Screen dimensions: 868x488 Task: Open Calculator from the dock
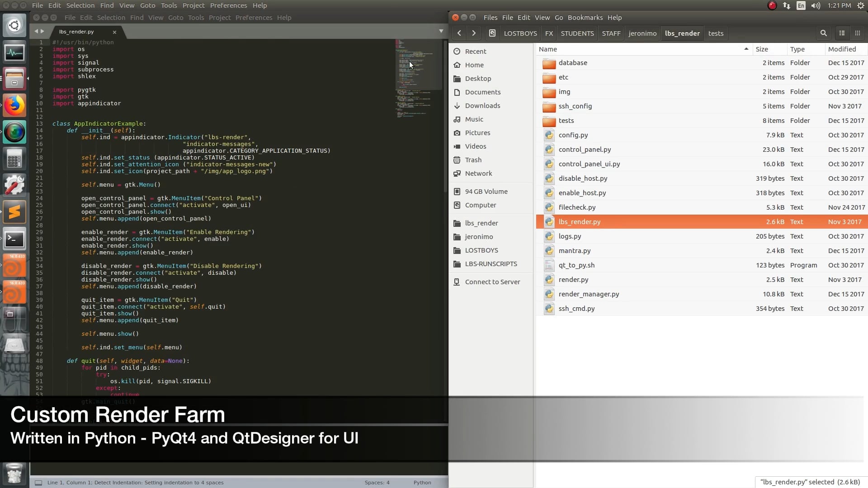click(14, 159)
